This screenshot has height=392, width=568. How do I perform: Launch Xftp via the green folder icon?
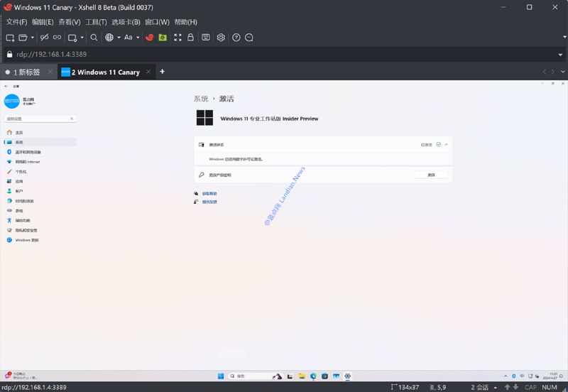pos(163,38)
